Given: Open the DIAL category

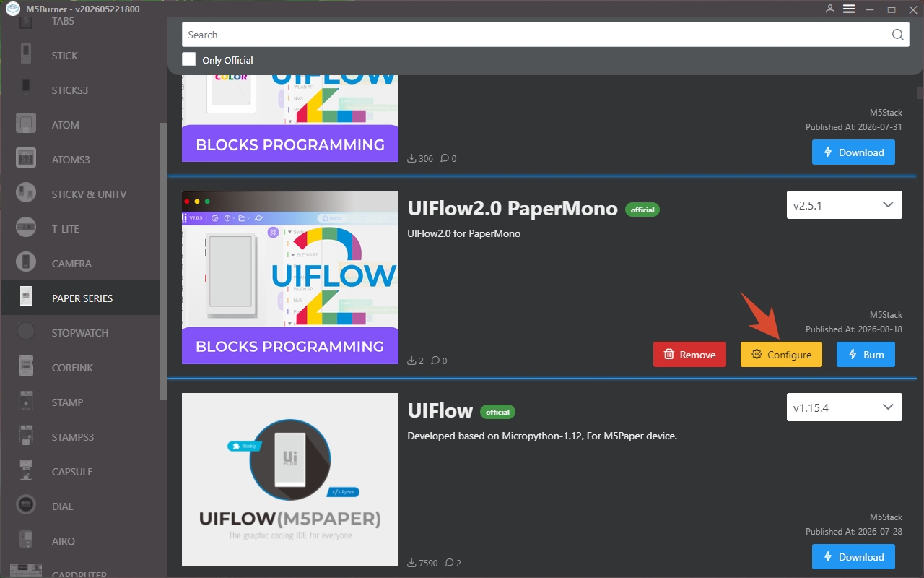Looking at the screenshot, I should [x=80, y=506].
